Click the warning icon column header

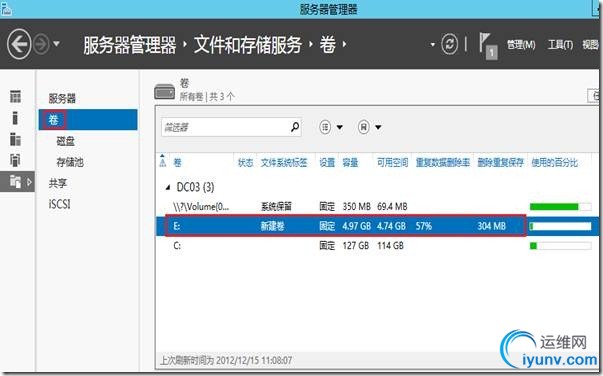pyautogui.click(x=163, y=161)
